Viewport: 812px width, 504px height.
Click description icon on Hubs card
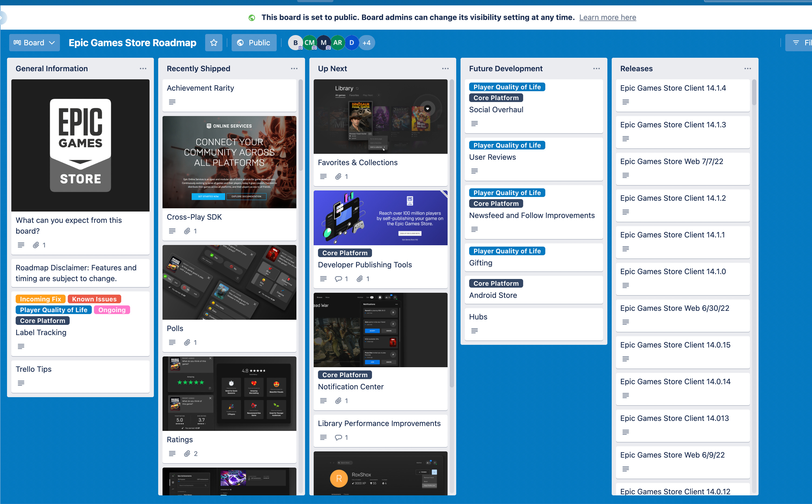(475, 331)
